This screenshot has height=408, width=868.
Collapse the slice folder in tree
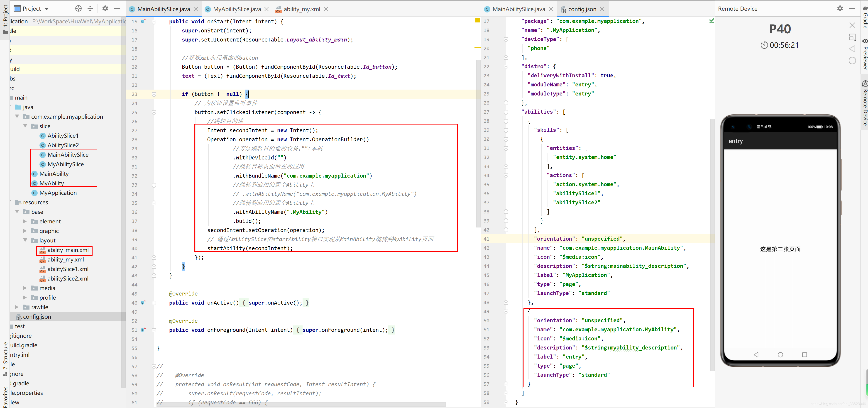25,126
